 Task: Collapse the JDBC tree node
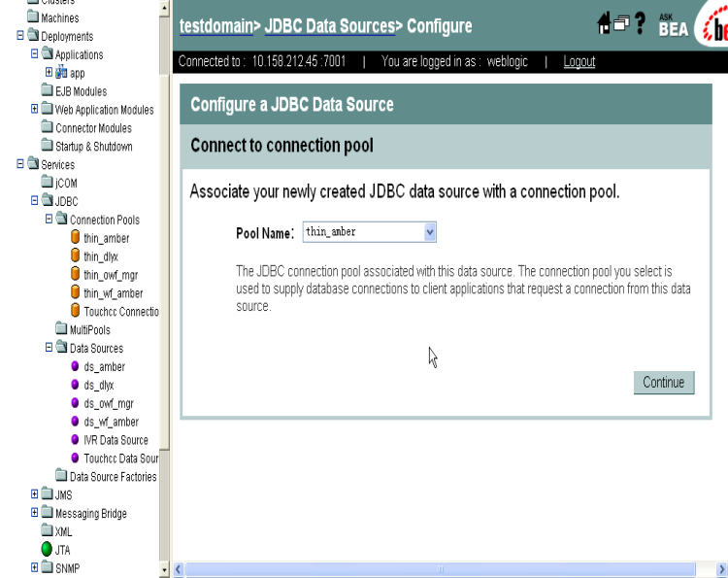point(34,200)
